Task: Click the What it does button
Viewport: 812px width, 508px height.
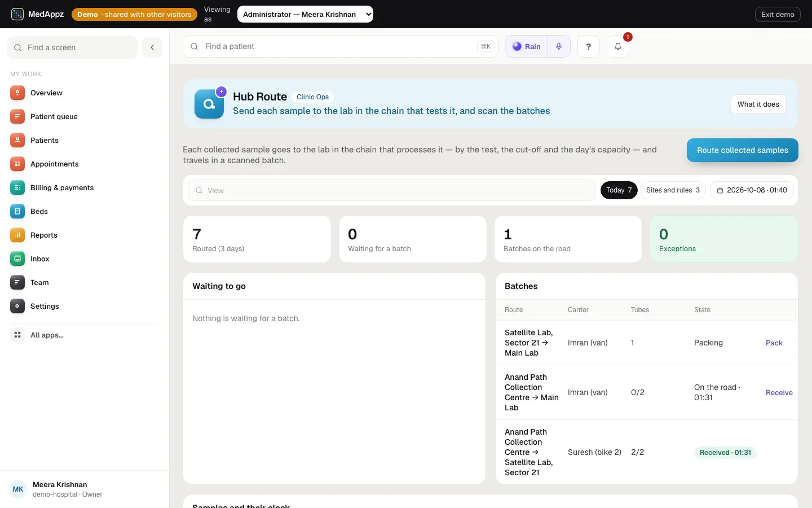Action: coord(758,104)
